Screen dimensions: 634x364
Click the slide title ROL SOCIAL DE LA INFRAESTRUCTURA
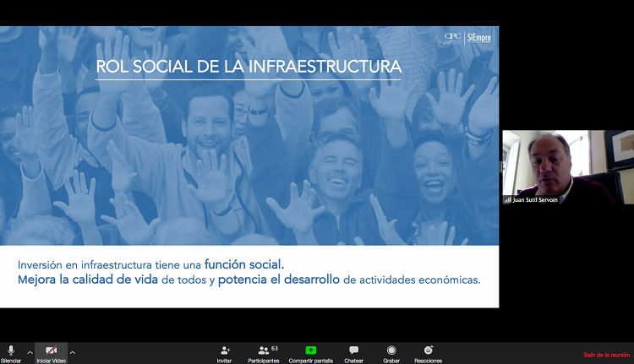(x=249, y=66)
